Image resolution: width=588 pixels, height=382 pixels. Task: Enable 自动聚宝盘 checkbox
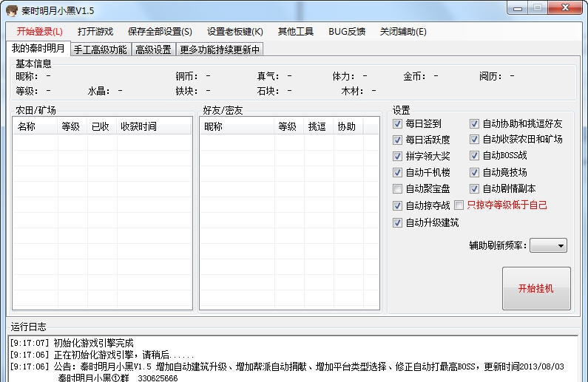[x=397, y=188]
